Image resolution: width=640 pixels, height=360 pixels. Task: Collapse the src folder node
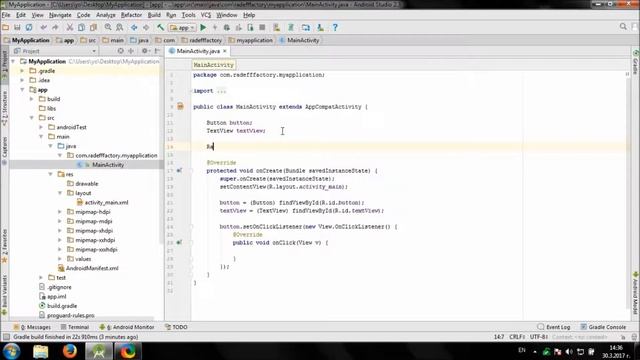(x=32, y=118)
